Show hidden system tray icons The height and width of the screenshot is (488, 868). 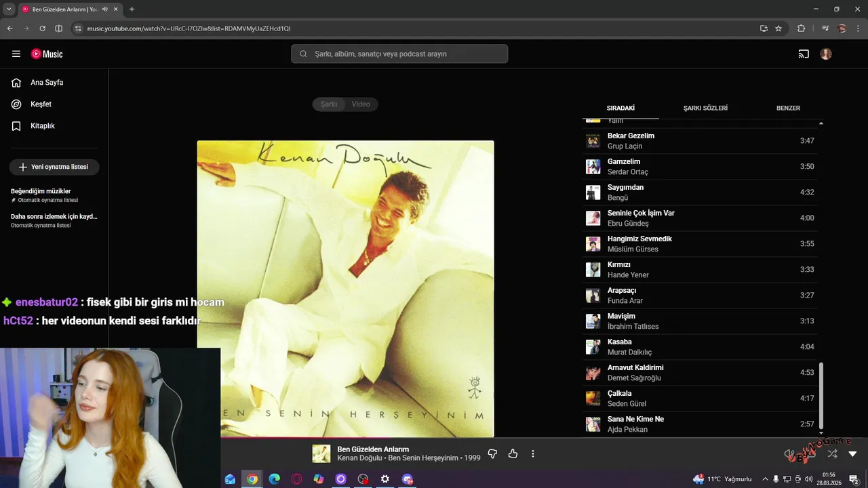click(764, 479)
